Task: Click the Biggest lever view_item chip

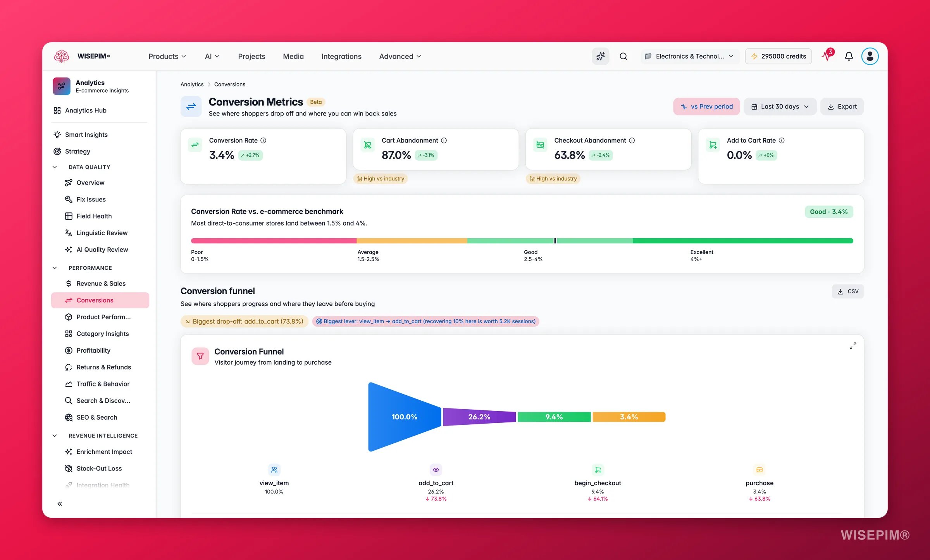Action: [x=425, y=321]
